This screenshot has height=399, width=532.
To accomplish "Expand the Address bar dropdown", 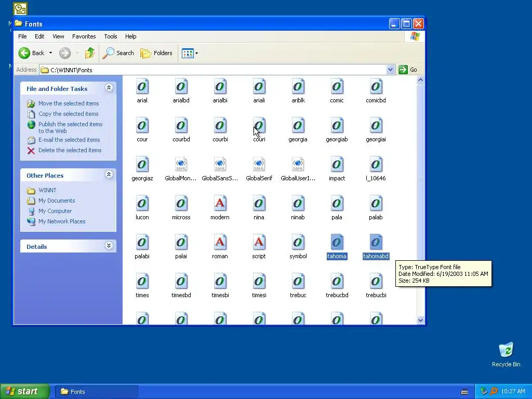I will [390, 70].
